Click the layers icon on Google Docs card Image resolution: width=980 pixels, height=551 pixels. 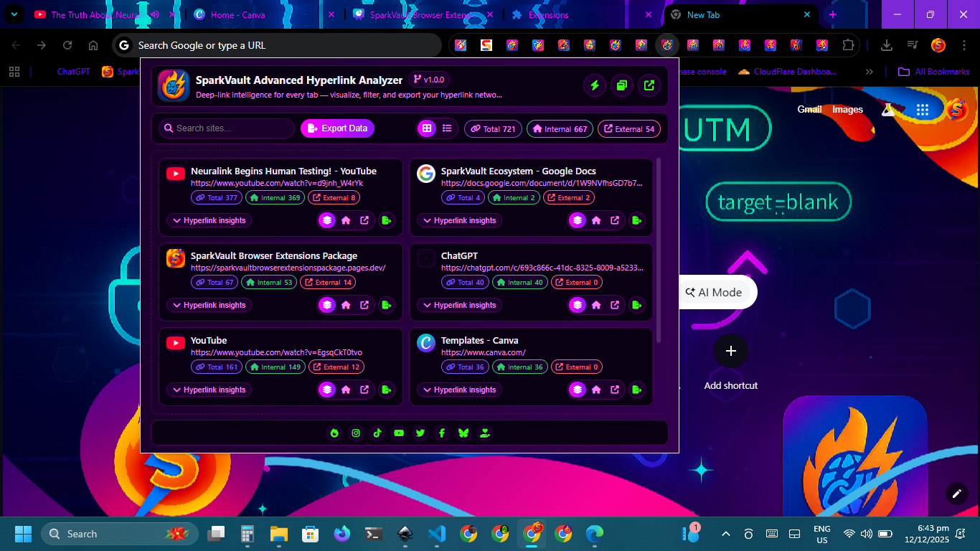(578, 220)
